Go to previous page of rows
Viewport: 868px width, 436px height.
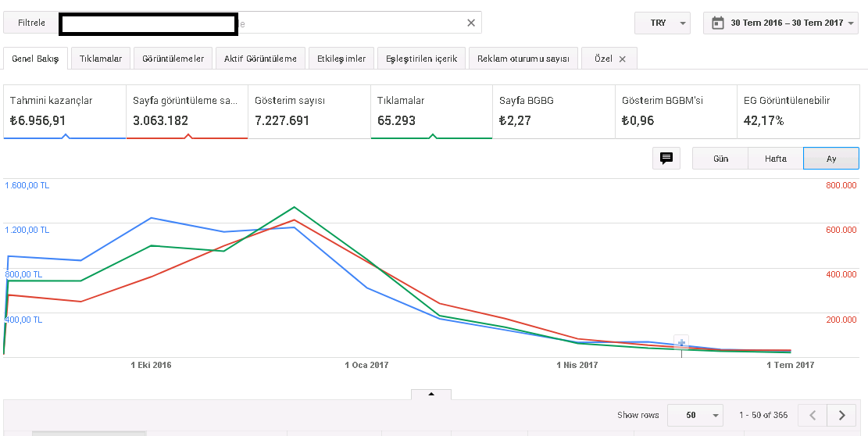[813, 415]
